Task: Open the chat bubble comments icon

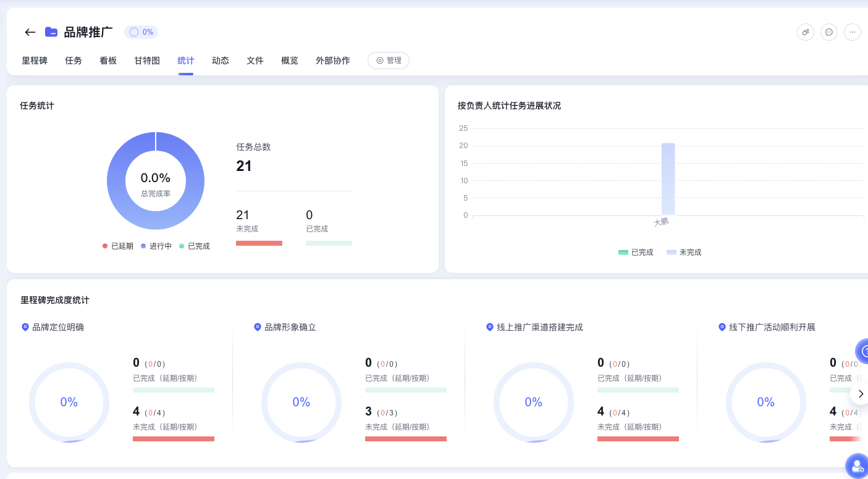Action: pos(829,32)
